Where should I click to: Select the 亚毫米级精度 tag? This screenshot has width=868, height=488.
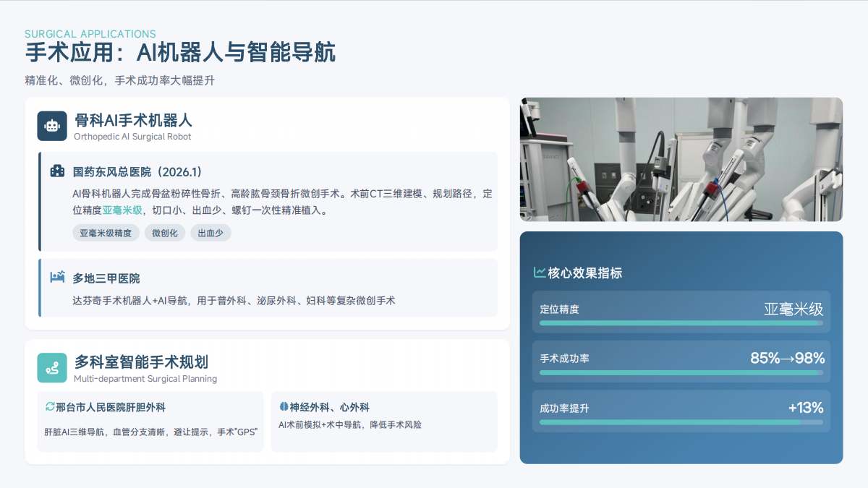tap(106, 233)
